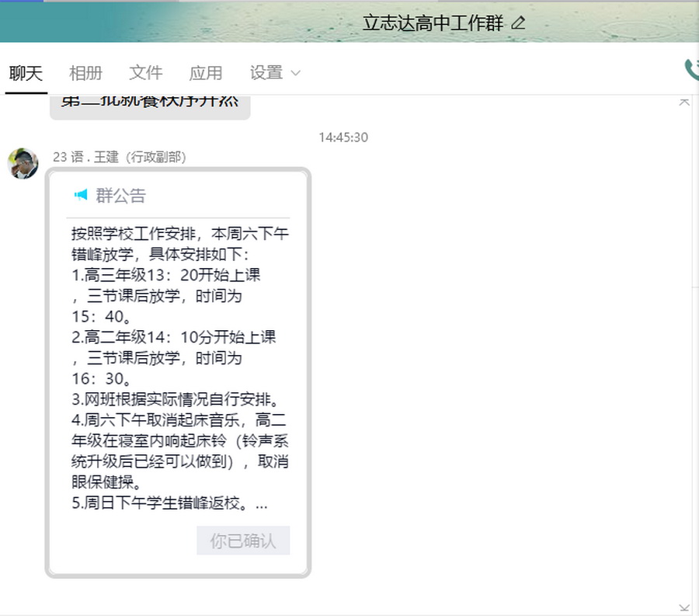Select the previous gray message bubble
This screenshot has width=699, height=616.
point(150,105)
